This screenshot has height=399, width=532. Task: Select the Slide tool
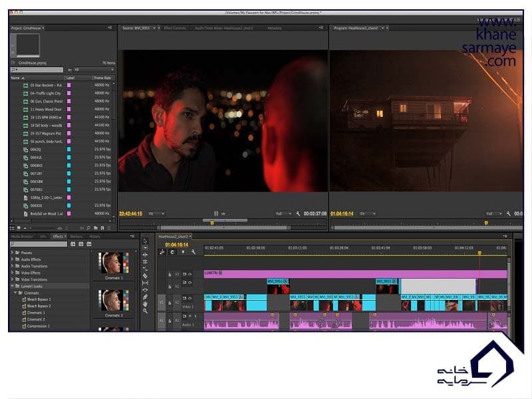(x=145, y=290)
